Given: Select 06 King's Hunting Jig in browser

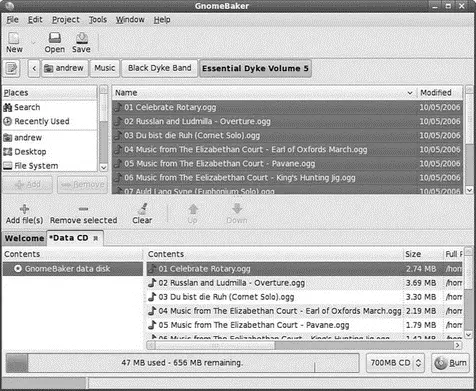Looking at the screenshot, I should pos(287,177).
